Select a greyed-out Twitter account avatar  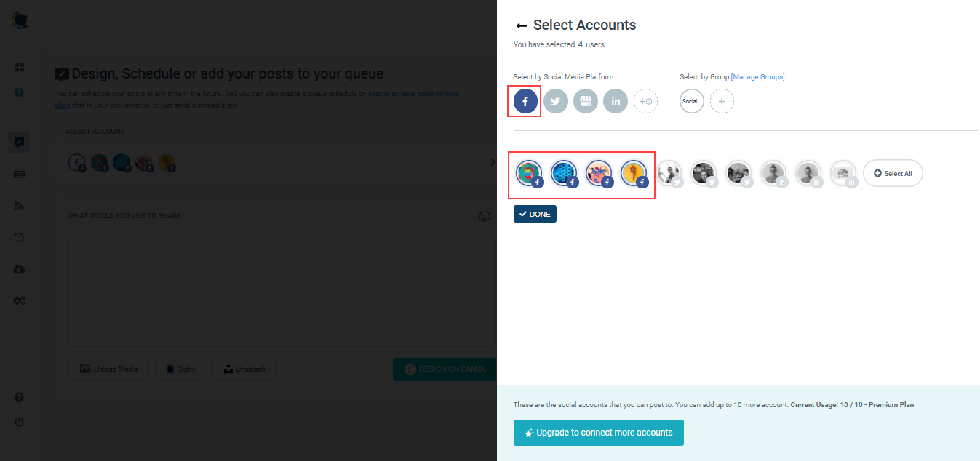[669, 173]
